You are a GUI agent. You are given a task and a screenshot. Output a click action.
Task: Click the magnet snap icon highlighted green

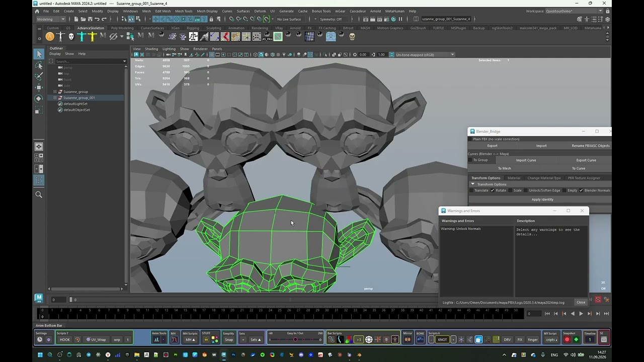tap(266, 19)
